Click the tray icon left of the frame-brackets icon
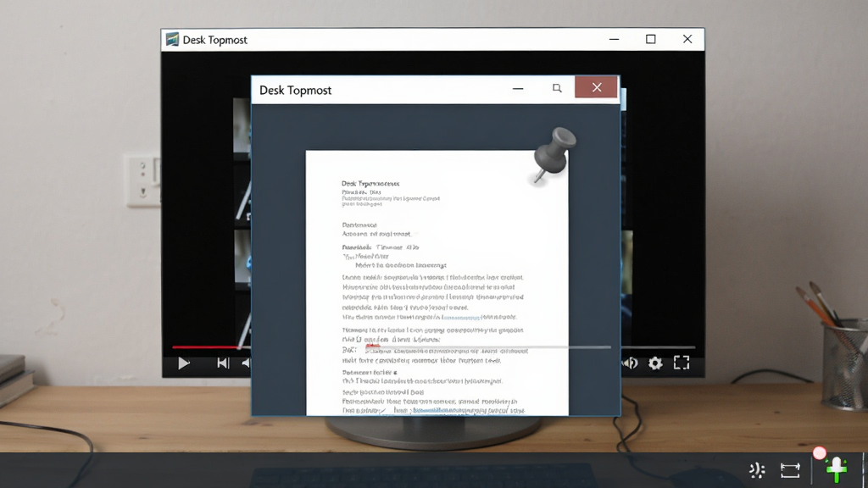The image size is (868, 488). tap(757, 470)
